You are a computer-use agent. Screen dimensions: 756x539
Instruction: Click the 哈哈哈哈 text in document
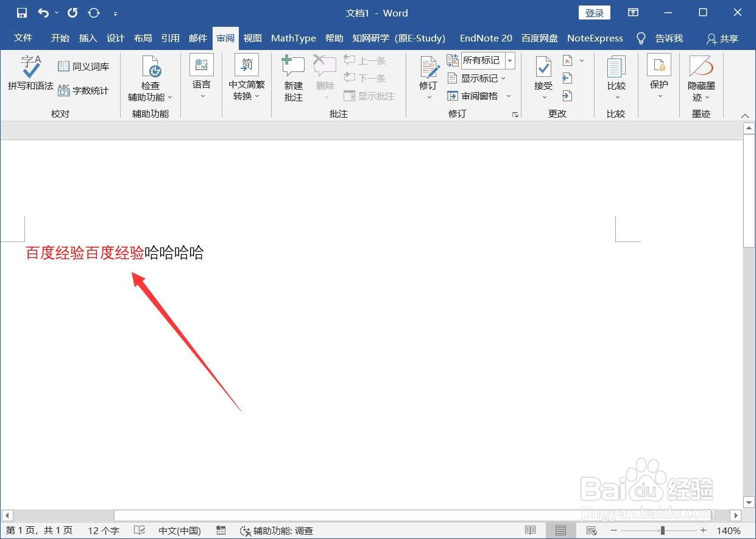click(x=174, y=253)
